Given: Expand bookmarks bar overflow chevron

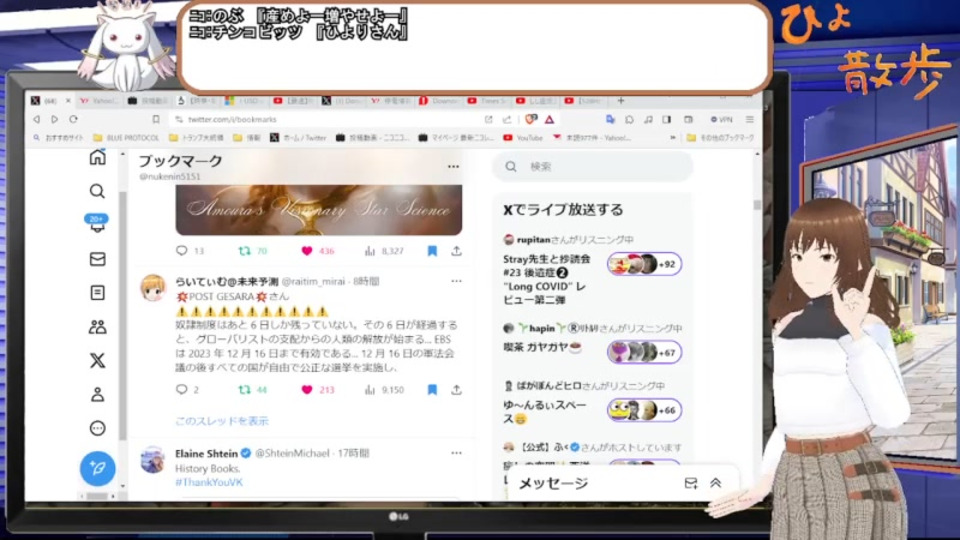Looking at the screenshot, I should coord(673,138).
